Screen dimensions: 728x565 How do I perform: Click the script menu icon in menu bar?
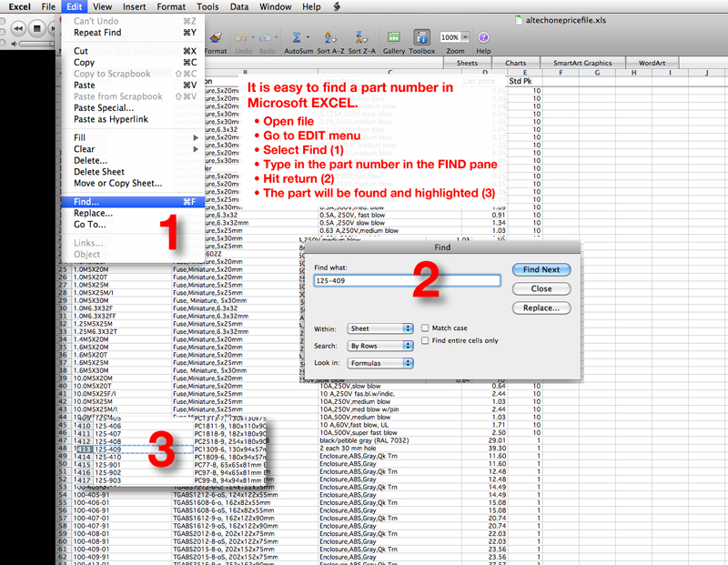pos(337,6)
